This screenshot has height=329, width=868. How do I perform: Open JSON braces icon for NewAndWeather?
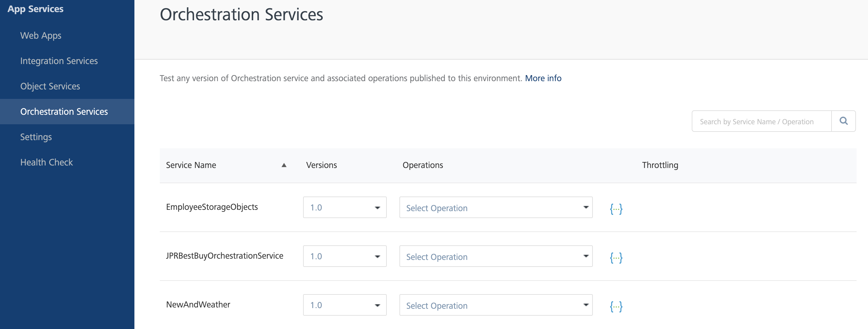(616, 306)
